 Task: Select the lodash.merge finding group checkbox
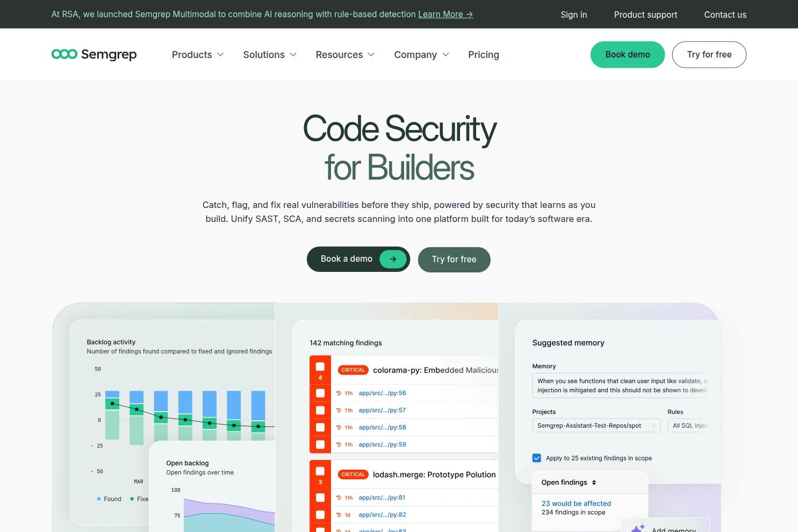320,471
